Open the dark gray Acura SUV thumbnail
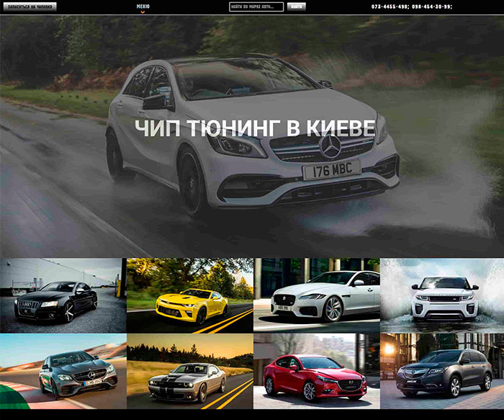The width and height of the screenshot is (504, 420). 442,371
